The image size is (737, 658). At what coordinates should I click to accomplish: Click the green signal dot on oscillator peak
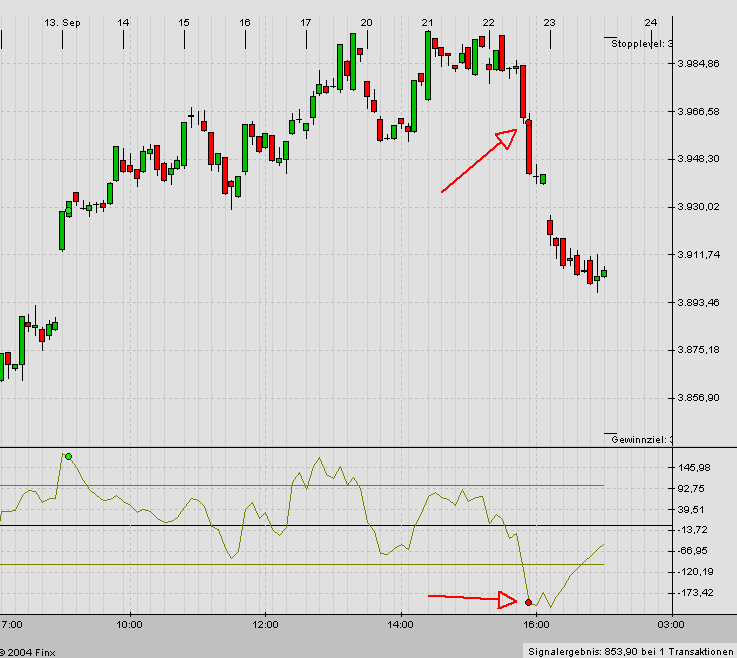[68, 457]
